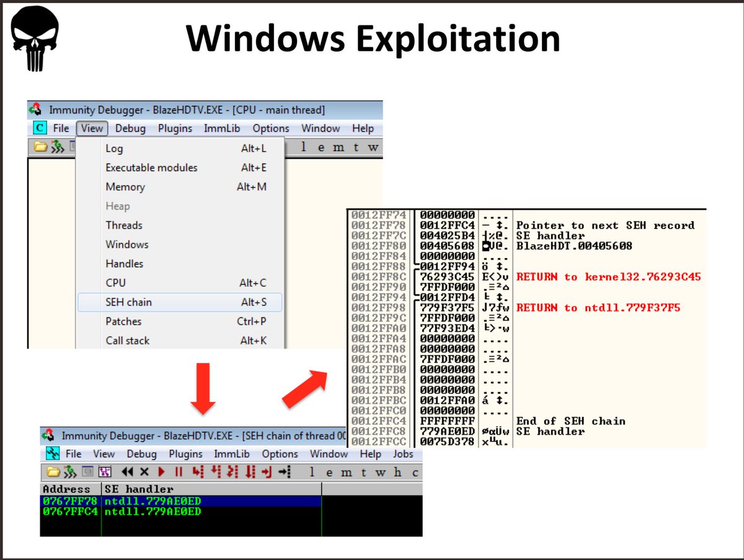Open the Help menu in CPU window
This screenshot has height=560, width=744.
click(x=363, y=128)
